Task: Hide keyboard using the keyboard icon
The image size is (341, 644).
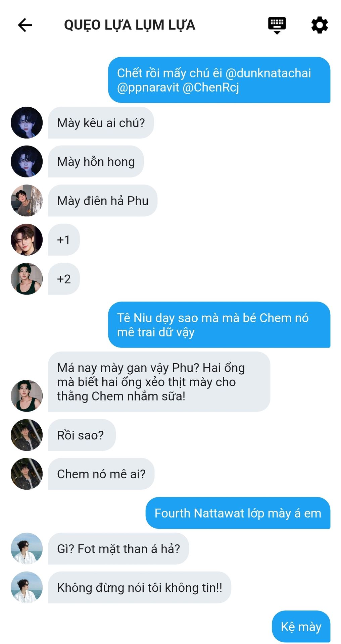Action: tap(277, 25)
